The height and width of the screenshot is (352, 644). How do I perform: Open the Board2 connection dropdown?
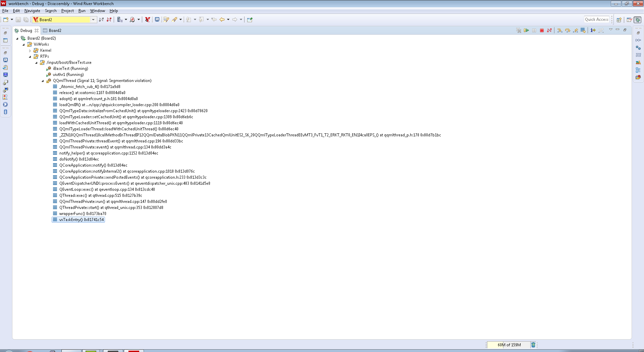point(93,20)
